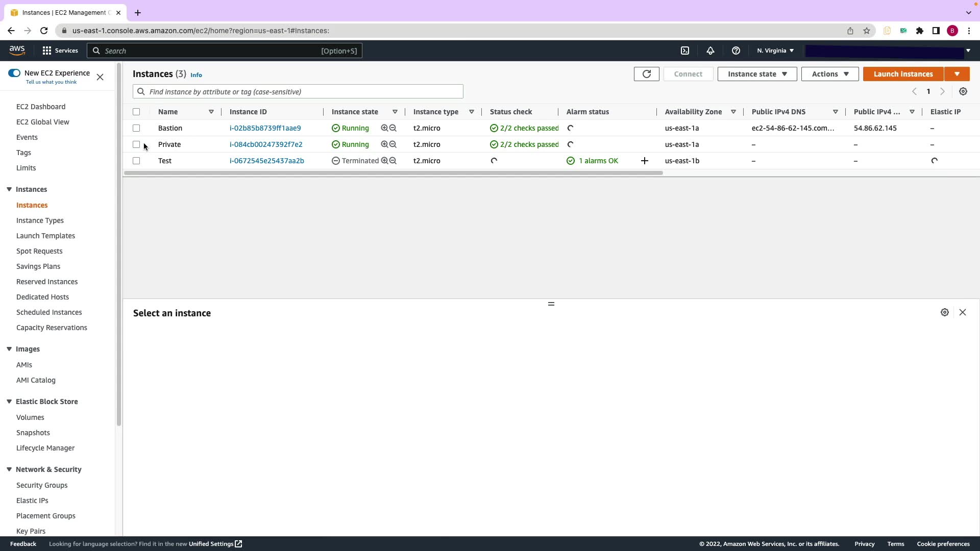Open Services grid menu icon
Screen dimensions: 980x551
[x=47, y=51]
